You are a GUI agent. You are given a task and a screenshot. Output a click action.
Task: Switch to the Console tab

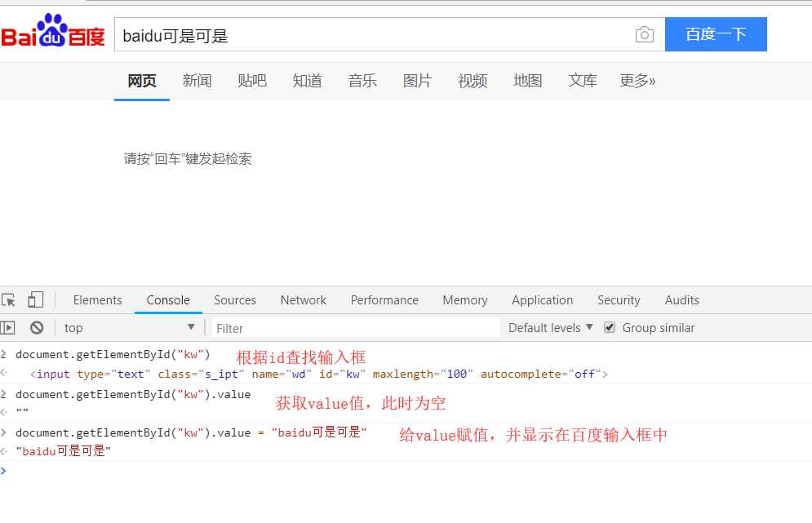coord(168,299)
